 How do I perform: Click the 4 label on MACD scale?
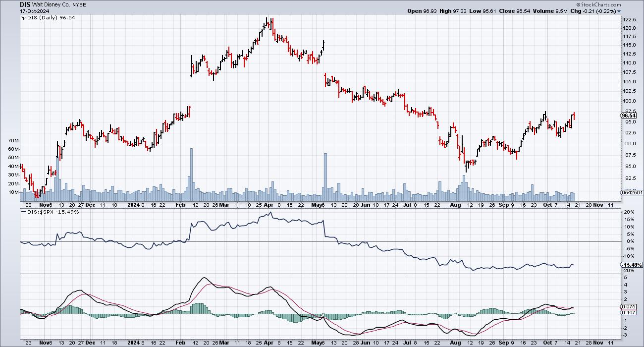[625, 285]
